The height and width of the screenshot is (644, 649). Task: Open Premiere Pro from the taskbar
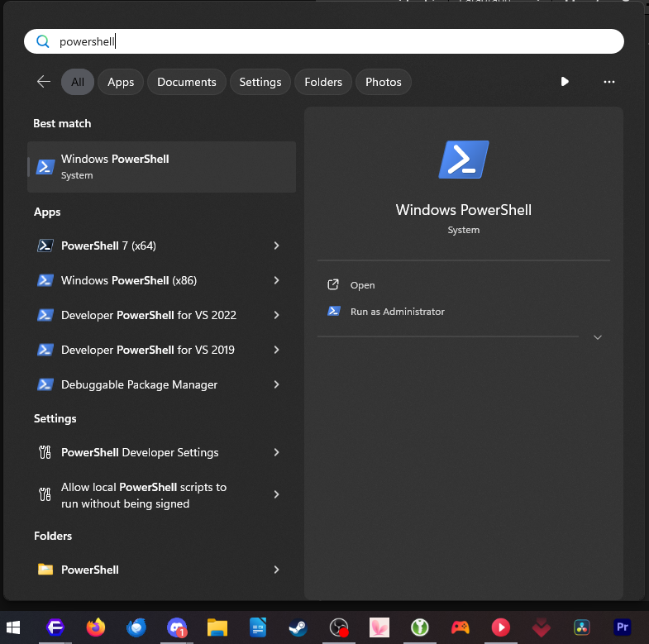[x=622, y=627]
